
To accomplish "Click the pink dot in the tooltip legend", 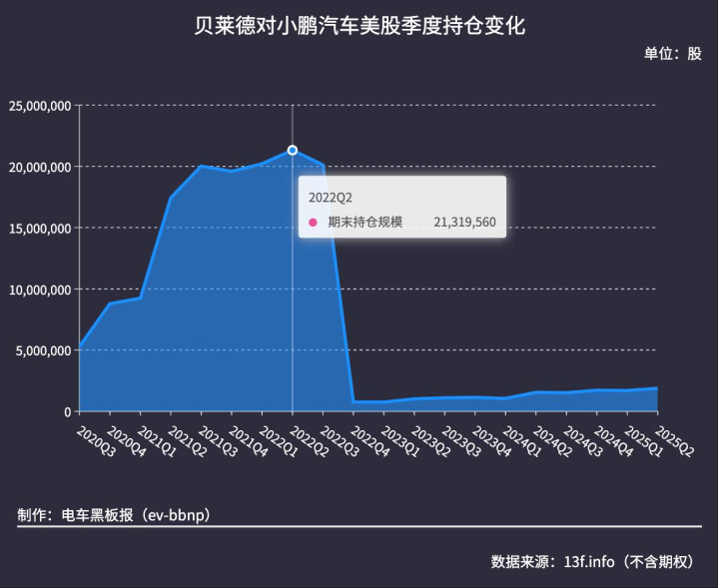I will point(313,223).
